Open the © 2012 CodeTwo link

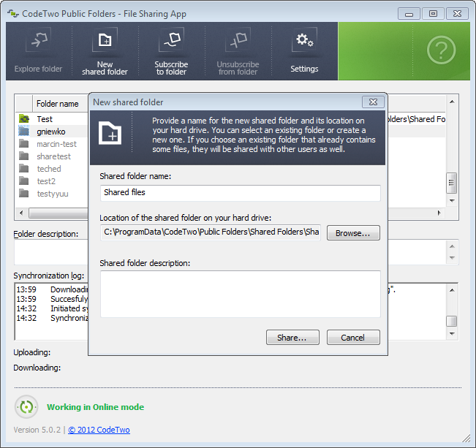[x=99, y=430]
